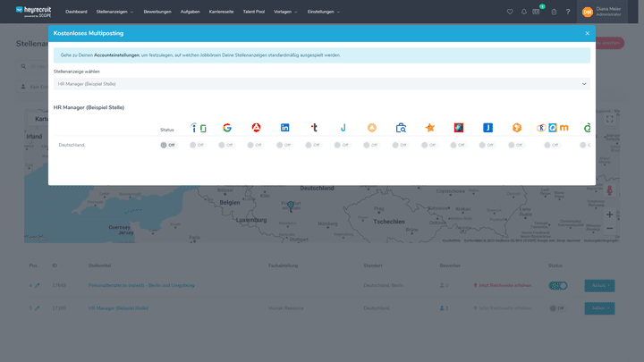Image resolution: width=644 pixels, height=362 pixels.
Task: Go to Talent Pool page
Action: [255, 12]
